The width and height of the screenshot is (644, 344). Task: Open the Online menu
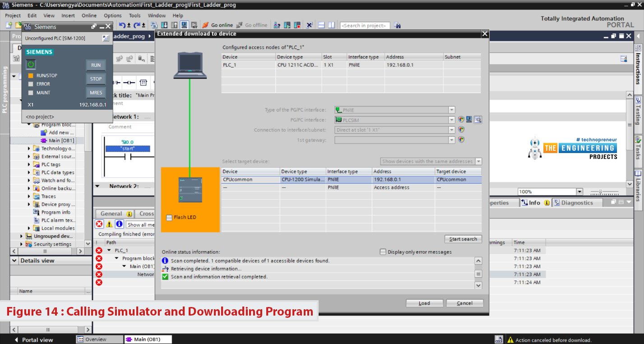point(89,15)
